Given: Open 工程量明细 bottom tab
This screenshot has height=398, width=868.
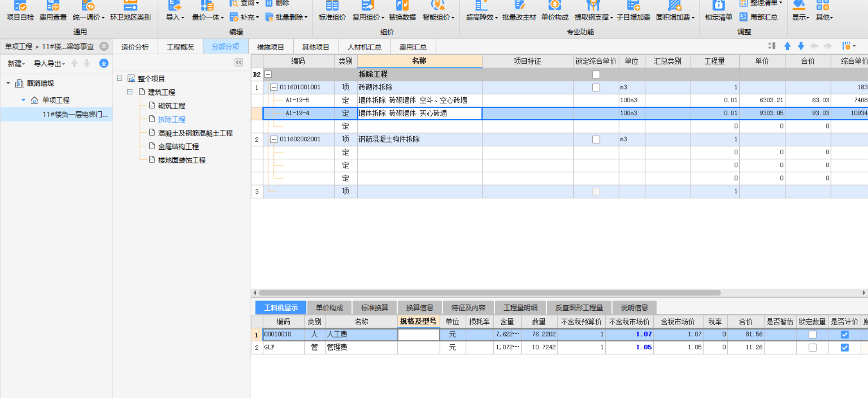Looking at the screenshot, I should tap(520, 308).
